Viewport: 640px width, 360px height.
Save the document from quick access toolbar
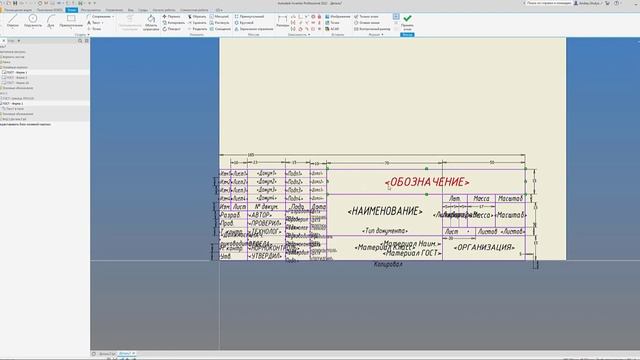coord(15,3)
